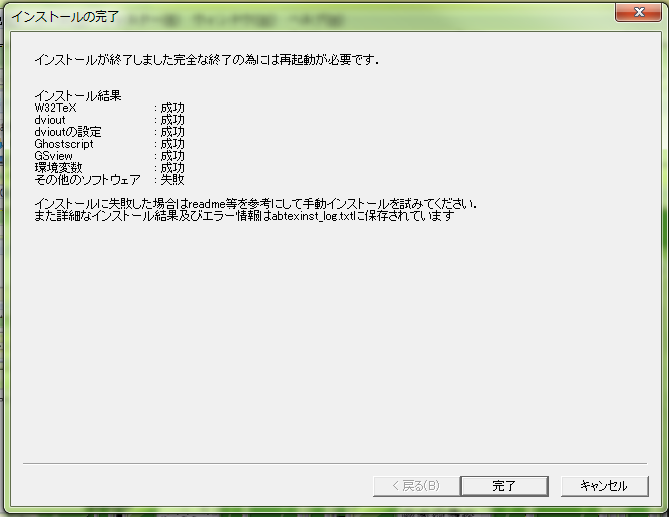Click the 成功 status beside Ghostscript
Image resolution: width=669 pixels, height=517 pixels.
pyautogui.click(x=172, y=144)
